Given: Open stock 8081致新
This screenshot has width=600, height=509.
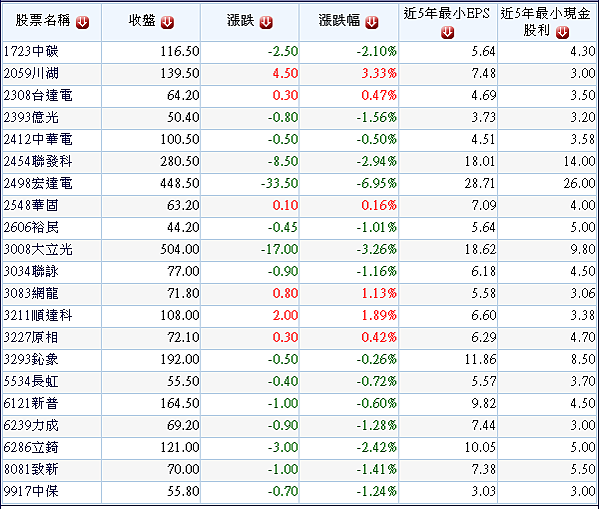Looking at the screenshot, I should (31, 469).
